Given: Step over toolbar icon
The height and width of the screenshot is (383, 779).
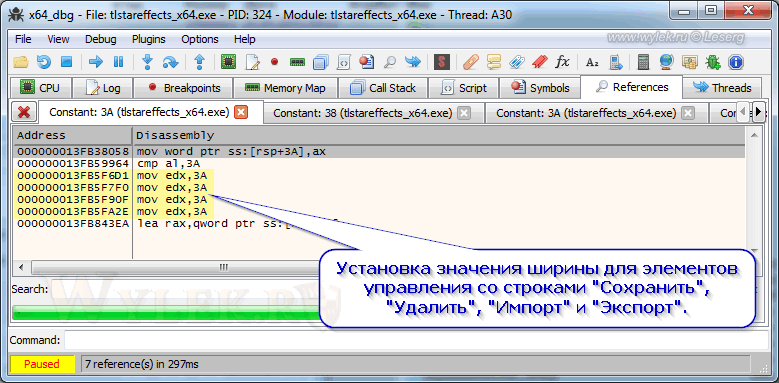Looking at the screenshot, I should point(170,62).
